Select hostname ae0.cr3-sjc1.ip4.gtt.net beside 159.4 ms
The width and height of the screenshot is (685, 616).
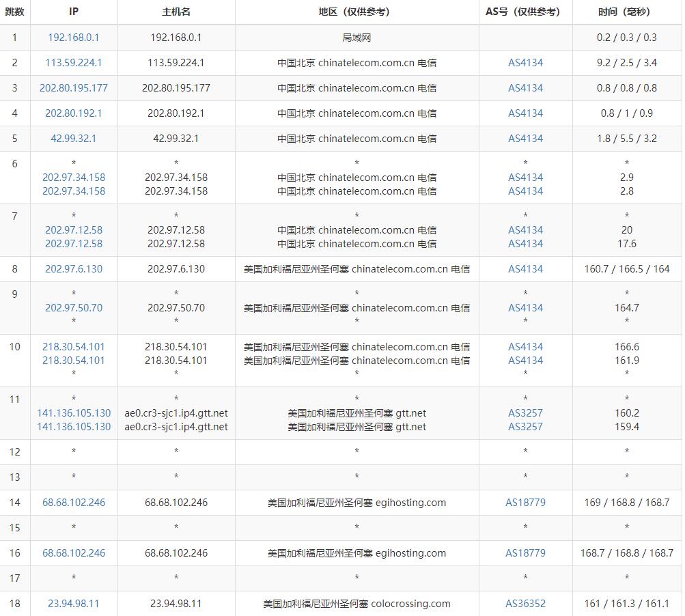(176, 427)
